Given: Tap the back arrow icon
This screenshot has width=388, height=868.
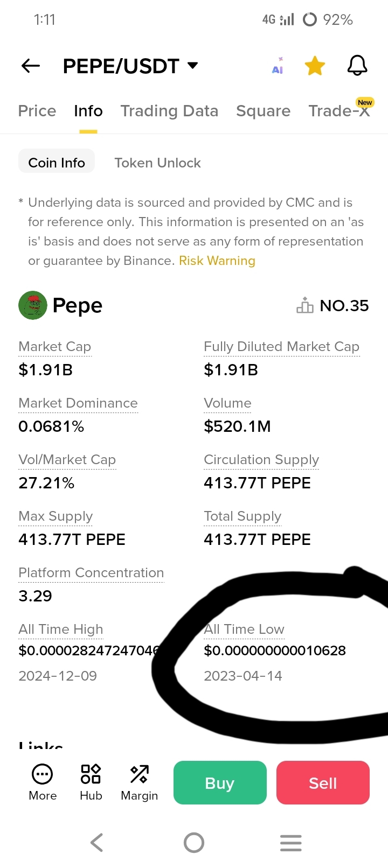Looking at the screenshot, I should (31, 66).
